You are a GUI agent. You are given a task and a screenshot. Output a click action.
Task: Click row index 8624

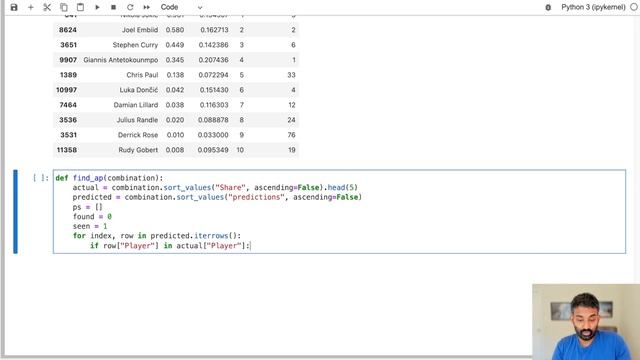(68, 30)
